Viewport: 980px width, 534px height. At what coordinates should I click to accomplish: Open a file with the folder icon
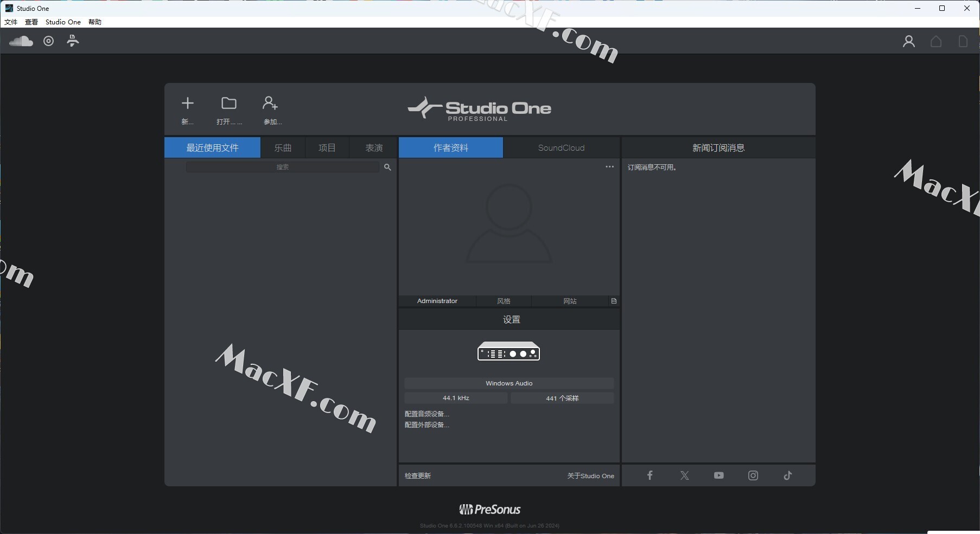click(x=229, y=103)
